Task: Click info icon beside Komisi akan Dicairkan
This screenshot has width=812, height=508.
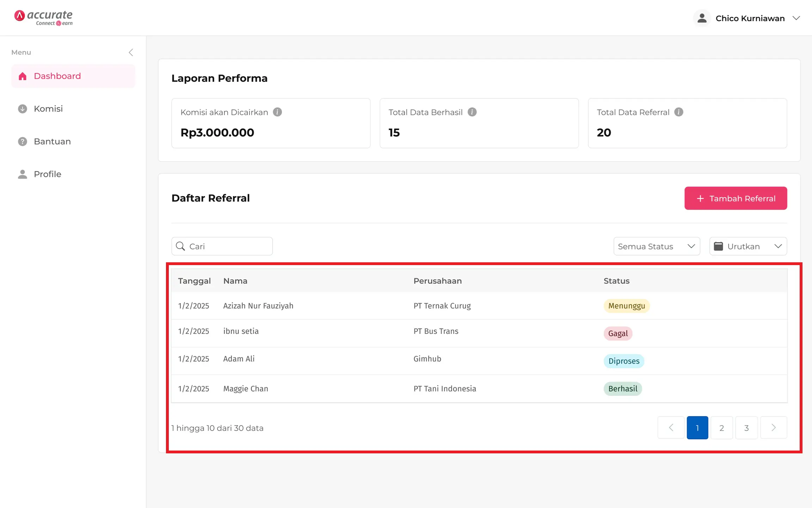Action: coord(277,112)
